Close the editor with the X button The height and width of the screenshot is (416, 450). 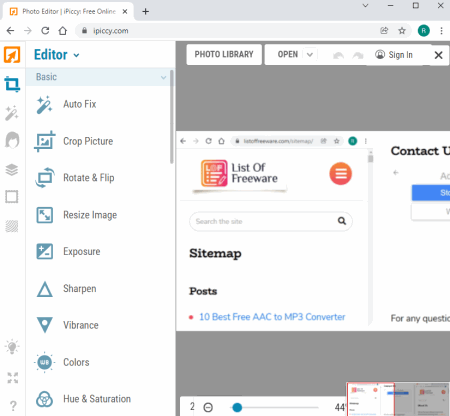[439, 55]
